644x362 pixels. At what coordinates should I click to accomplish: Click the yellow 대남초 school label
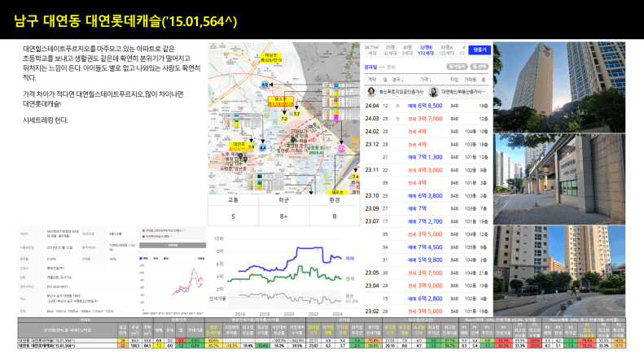(270, 58)
